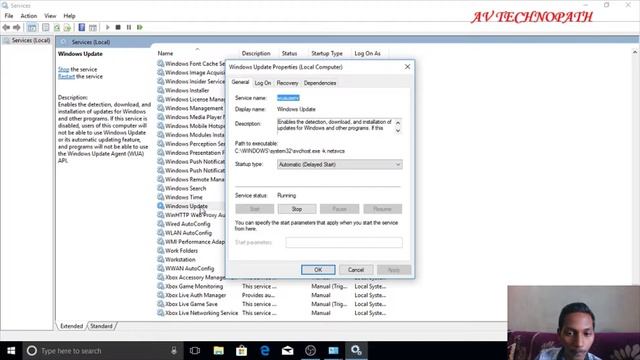Select the Xbox Game Monitoring service row

tap(272, 287)
